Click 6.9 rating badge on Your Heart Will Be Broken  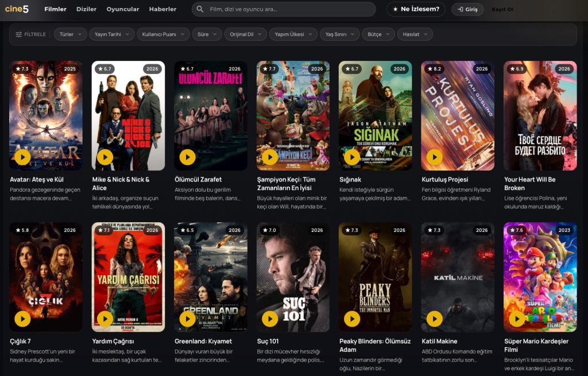(517, 69)
